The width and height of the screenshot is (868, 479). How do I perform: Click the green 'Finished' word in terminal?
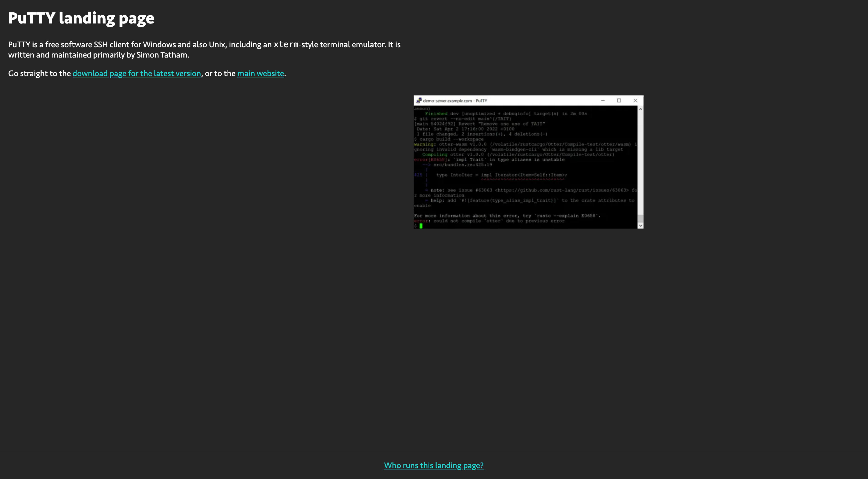(436, 114)
